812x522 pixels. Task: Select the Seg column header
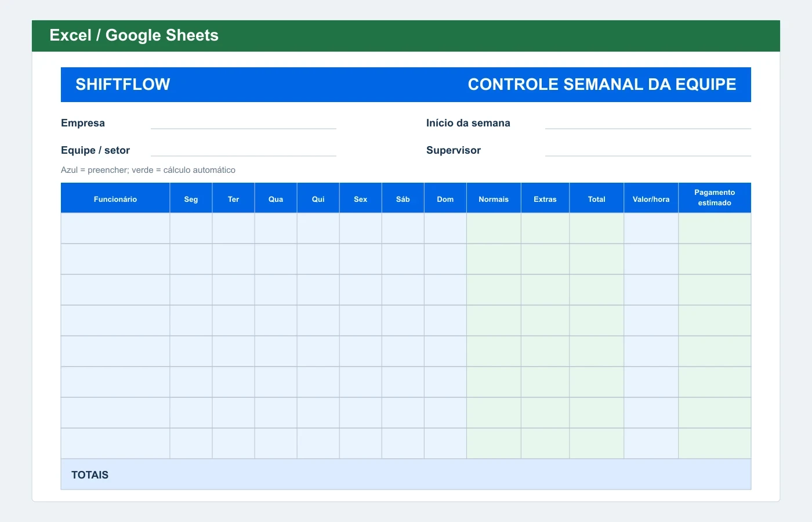coord(191,198)
